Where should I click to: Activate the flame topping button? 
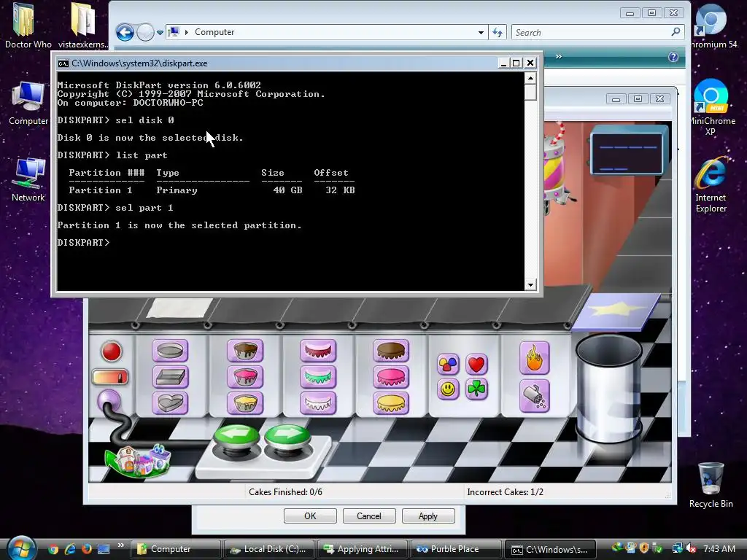(535, 358)
